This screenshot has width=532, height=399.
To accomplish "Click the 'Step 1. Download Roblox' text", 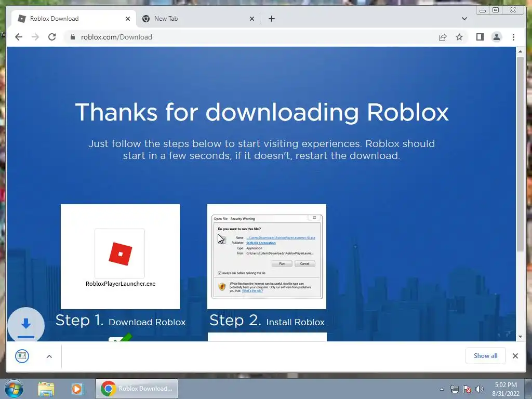I will point(121,321).
